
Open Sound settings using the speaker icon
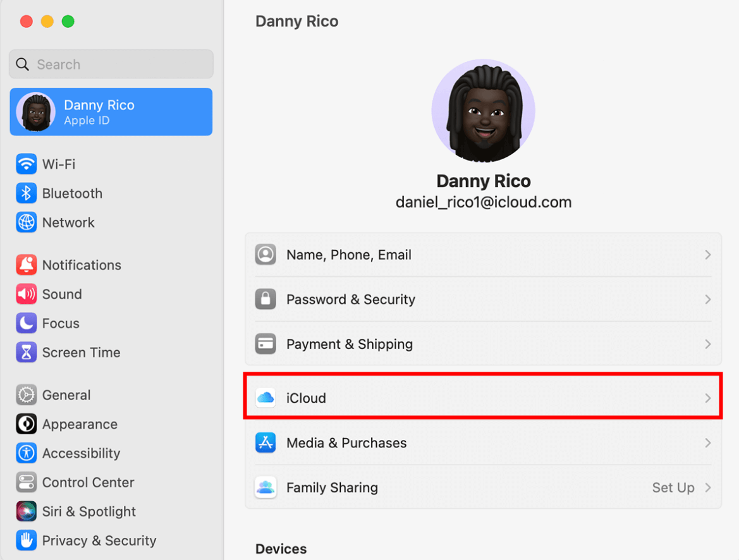pos(26,294)
